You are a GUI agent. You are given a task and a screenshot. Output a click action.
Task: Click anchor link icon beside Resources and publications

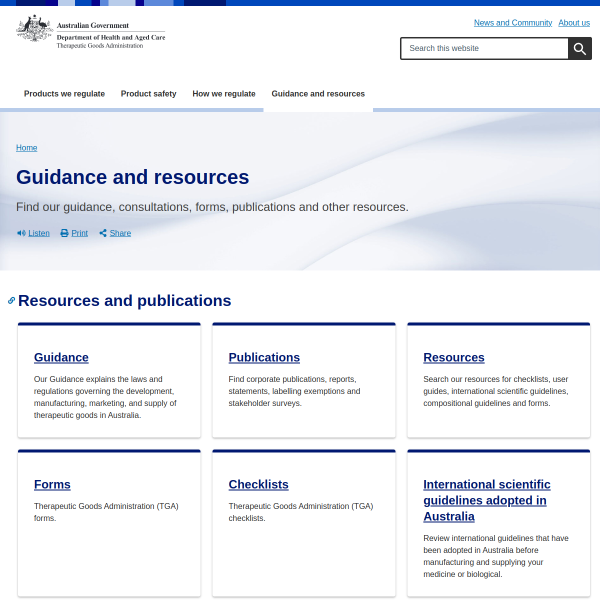pyautogui.click(x=11, y=301)
